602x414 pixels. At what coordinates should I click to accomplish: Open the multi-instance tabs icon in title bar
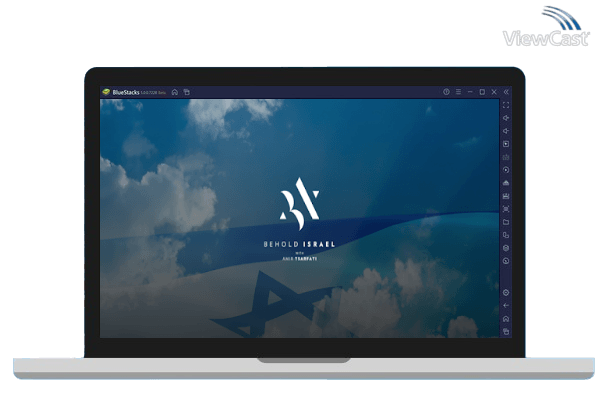coord(186,92)
